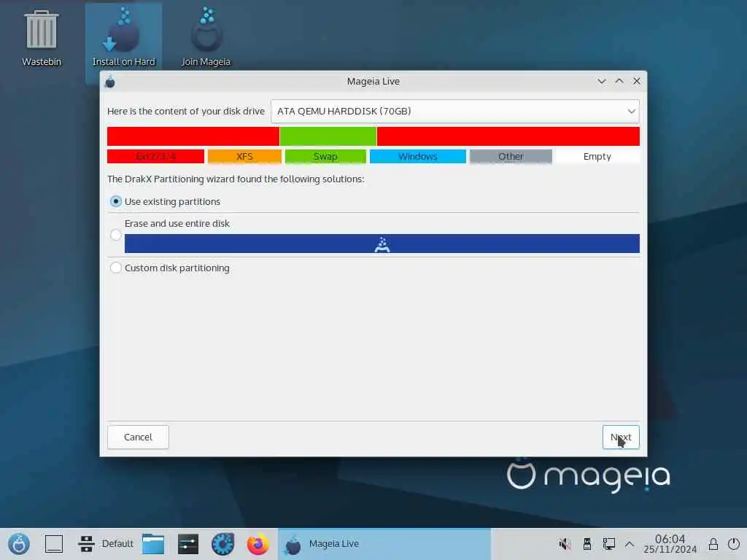Close the Mageia Live window

tap(636, 82)
